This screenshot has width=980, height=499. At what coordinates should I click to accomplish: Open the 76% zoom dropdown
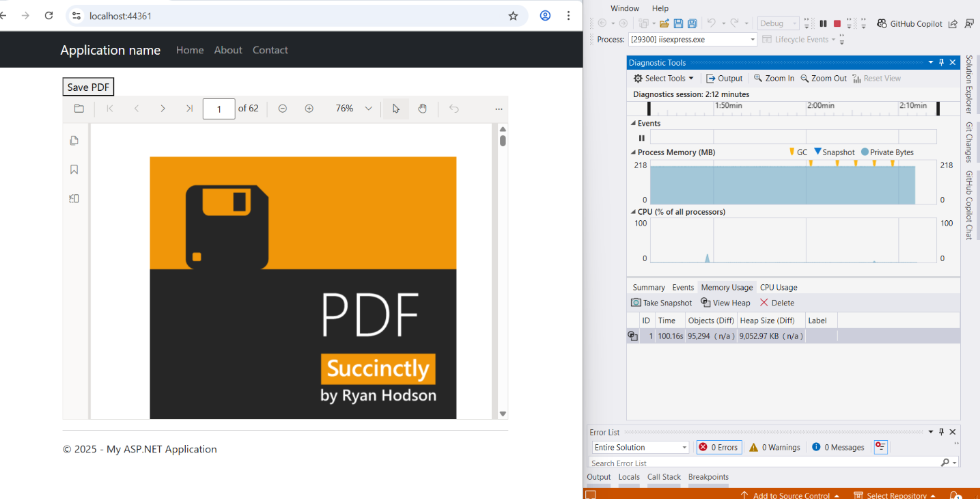367,108
